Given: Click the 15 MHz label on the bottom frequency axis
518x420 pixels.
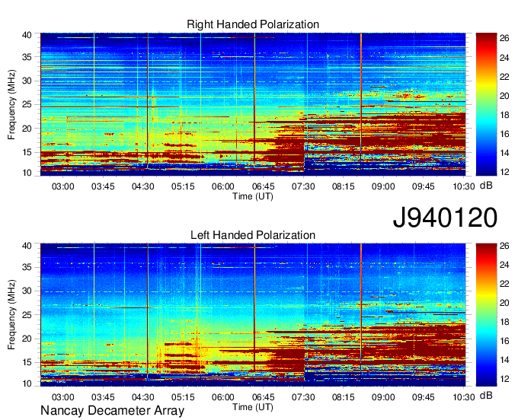Looking at the screenshot, I should click(x=27, y=362).
